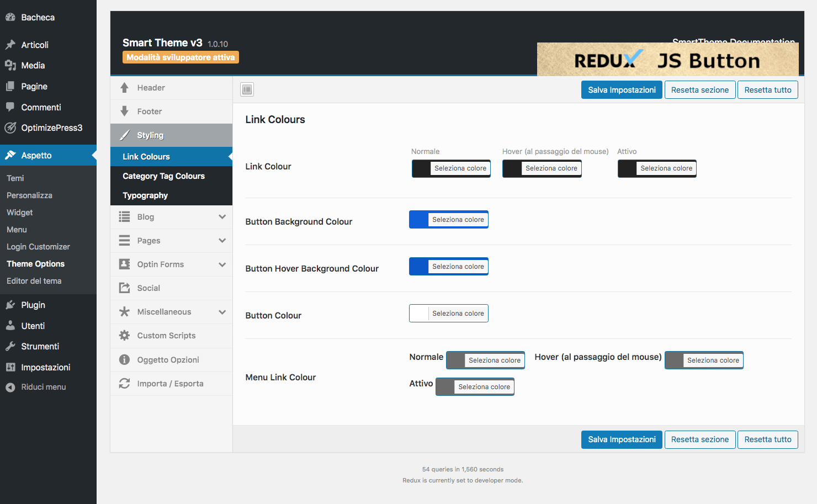Click the Utenti user icon
The width and height of the screenshot is (817, 504).
[10, 326]
